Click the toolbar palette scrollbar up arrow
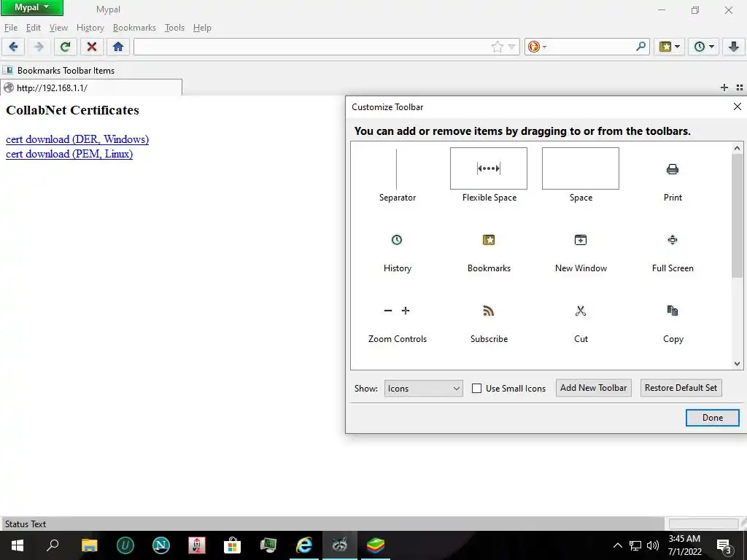This screenshot has width=747, height=560. pyautogui.click(x=737, y=148)
